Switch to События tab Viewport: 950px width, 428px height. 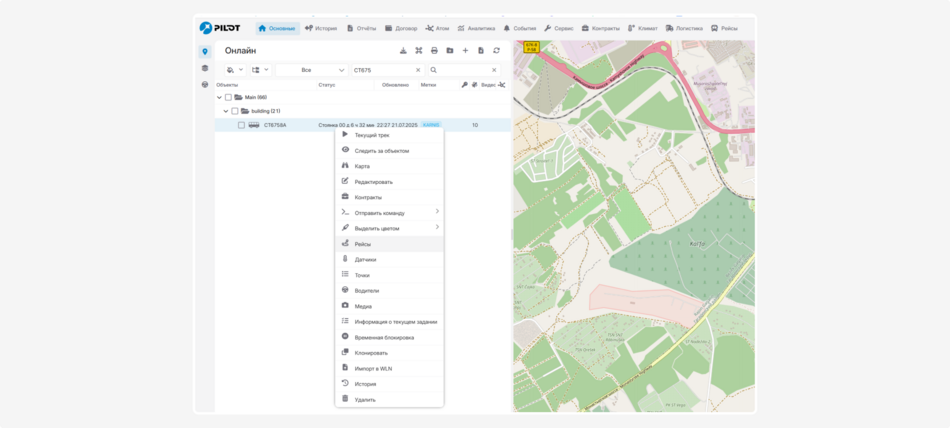pyautogui.click(x=520, y=28)
